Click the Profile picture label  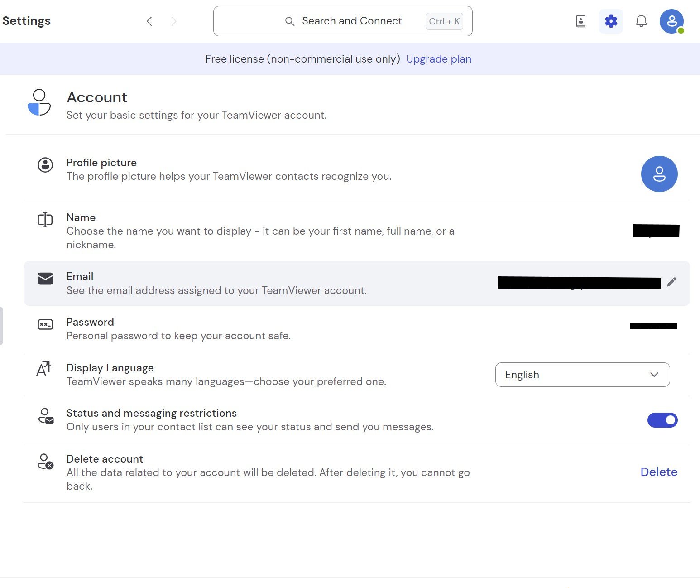pyautogui.click(x=101, y=163)
